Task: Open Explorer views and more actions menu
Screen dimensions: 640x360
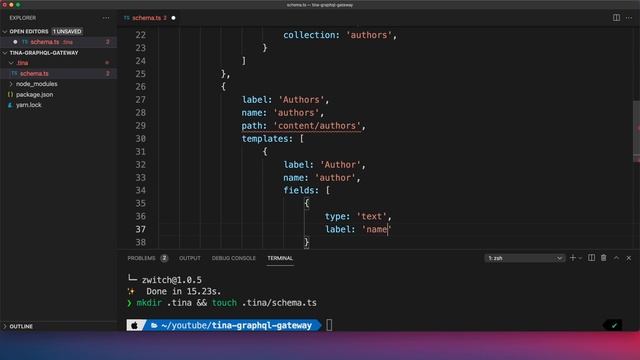Action: tap(106, 18)
